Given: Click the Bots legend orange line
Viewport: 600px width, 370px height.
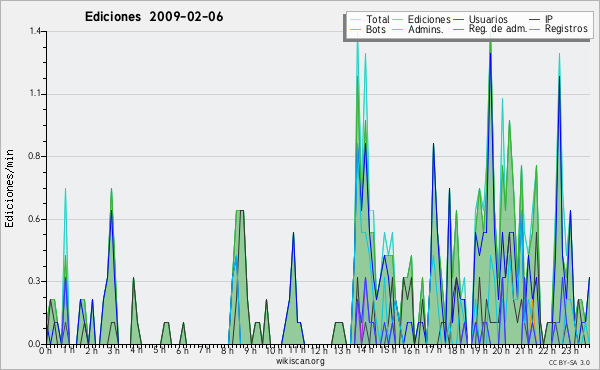Looking at the screenshot, I should [355, 29].
